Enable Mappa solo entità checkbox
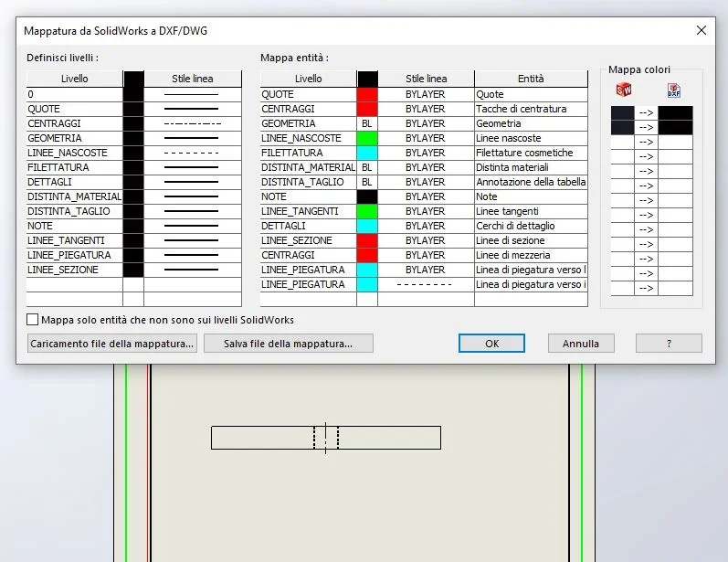This screenshot has width=728, height=562. coord(33,320)
